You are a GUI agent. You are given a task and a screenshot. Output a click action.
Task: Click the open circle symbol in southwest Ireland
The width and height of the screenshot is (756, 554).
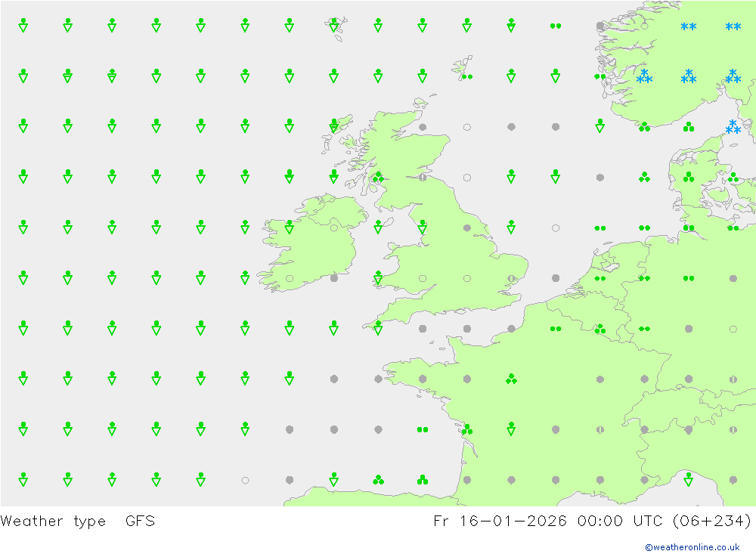[x=290, y=279]
